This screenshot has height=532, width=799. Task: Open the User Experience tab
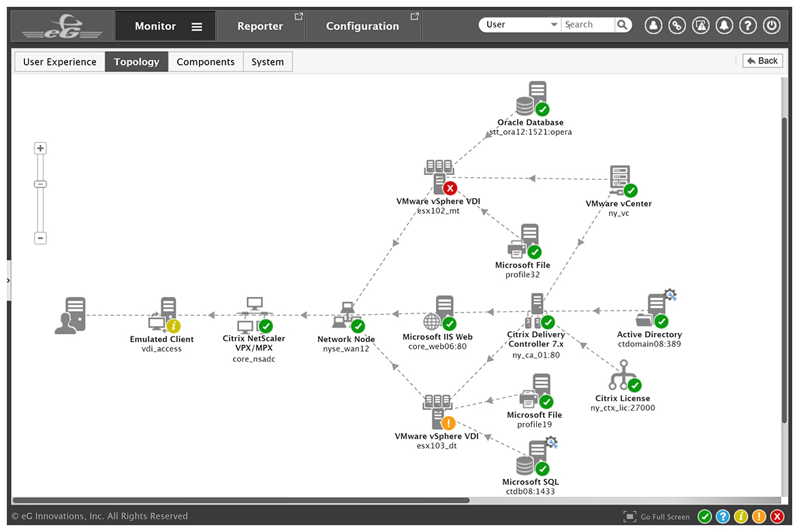[60, 62]
